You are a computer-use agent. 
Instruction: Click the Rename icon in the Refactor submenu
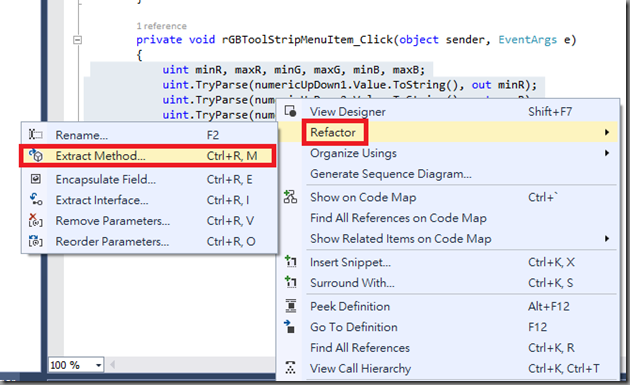(x=35, y=135)
